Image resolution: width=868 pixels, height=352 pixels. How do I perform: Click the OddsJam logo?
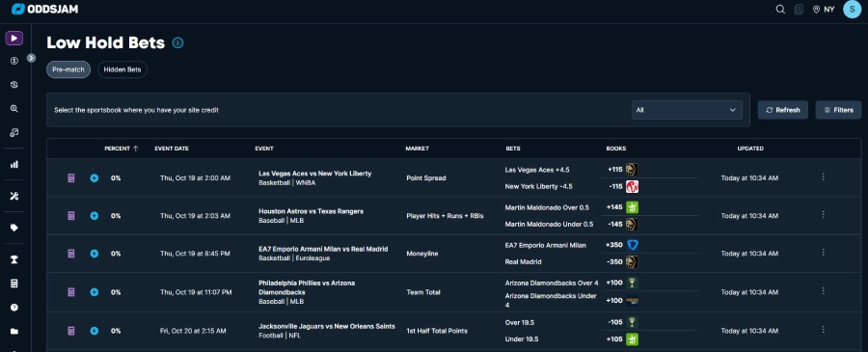click(x=44, y=9)
